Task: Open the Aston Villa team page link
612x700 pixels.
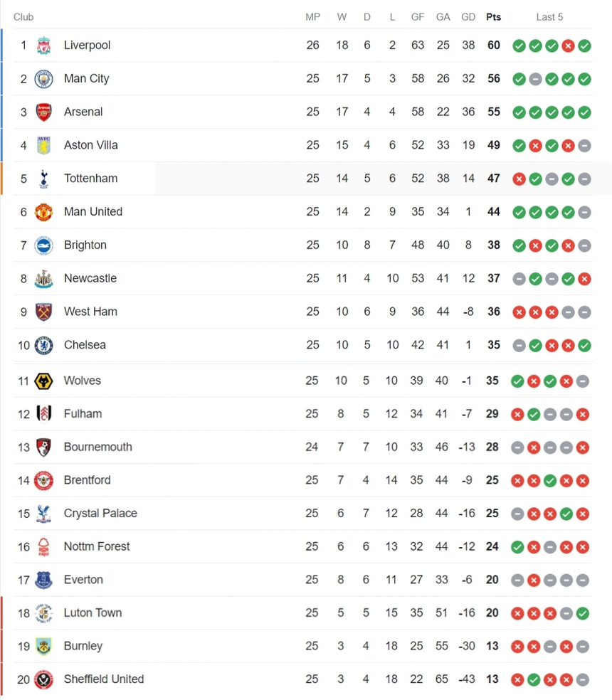Action: coord(90,145)
